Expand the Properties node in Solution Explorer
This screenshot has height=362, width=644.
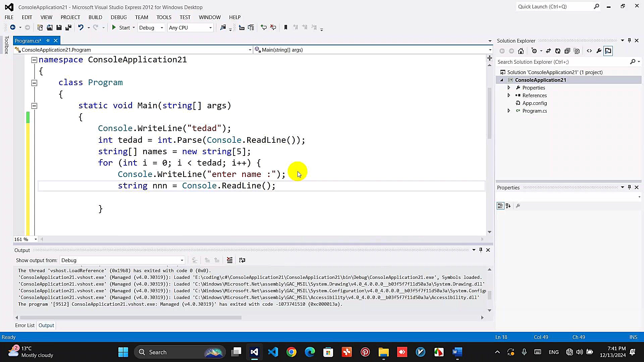[509, 88]
